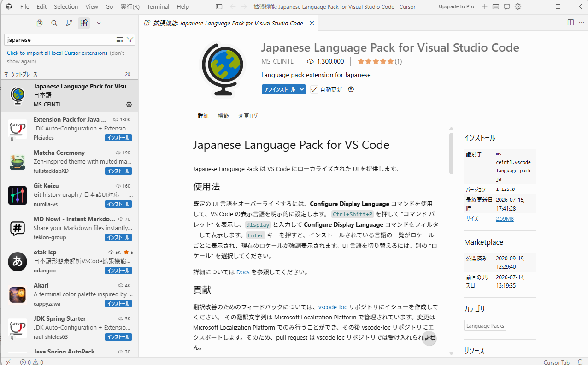Install Extension Pack for Java
The width and height of the screenshot is (588, 365).
point(118,138)
